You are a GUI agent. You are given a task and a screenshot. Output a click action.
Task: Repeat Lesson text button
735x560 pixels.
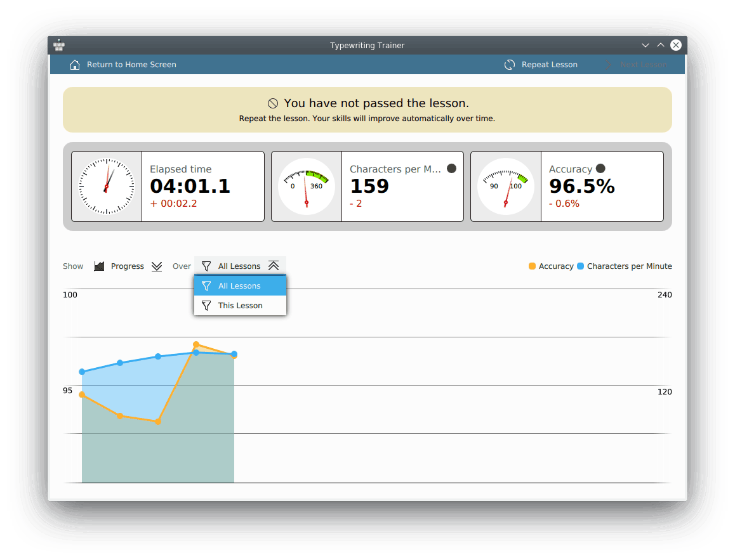(550, 65)
